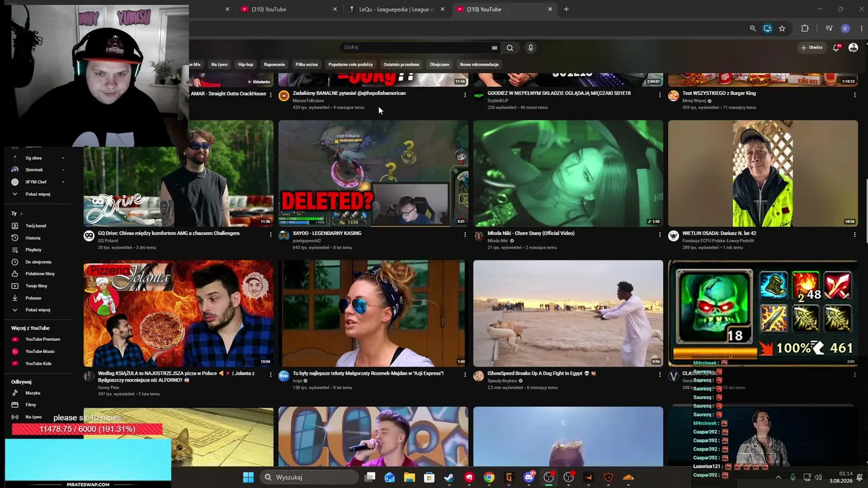Screen dimensions: 868x488
Task: Close the LeQu - Leaguepedia tab
Action: pyautogui.click(x=442, y=9)
